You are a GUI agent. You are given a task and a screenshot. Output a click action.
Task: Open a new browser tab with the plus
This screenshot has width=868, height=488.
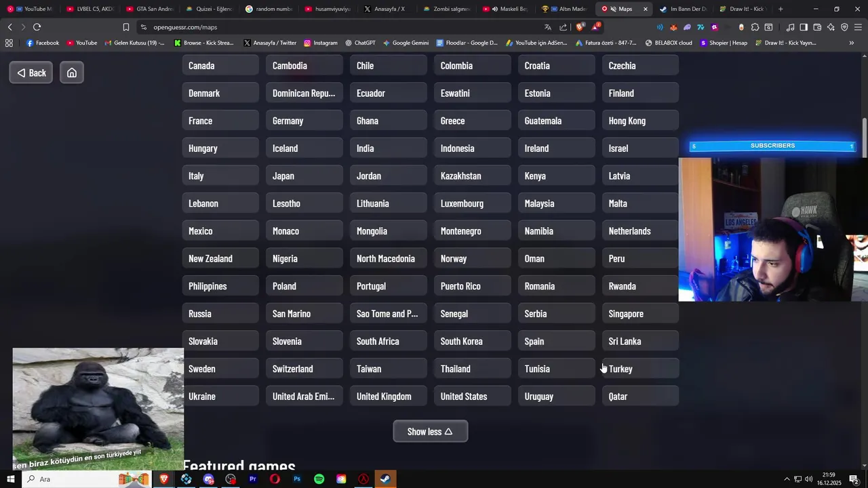[x=781, y=9]
